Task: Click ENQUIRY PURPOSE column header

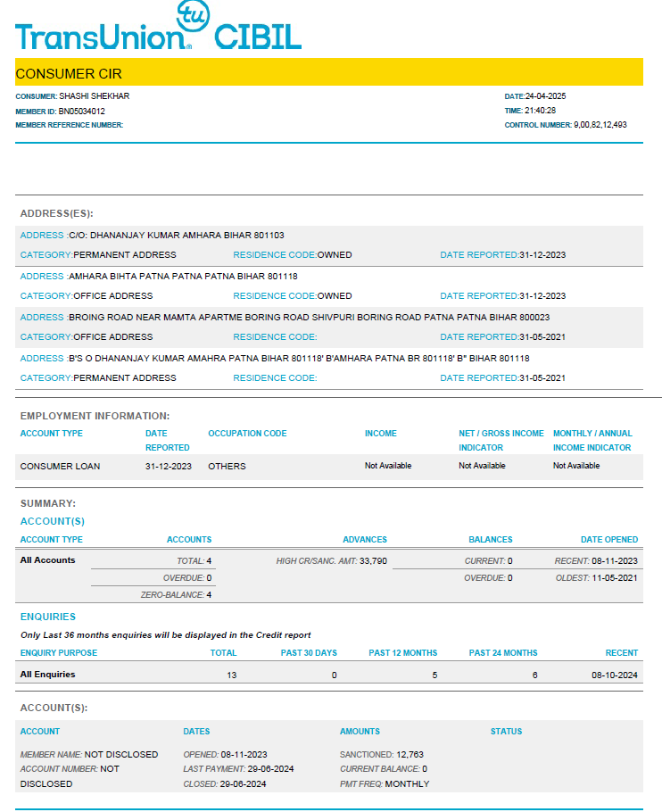Action: 59,653
